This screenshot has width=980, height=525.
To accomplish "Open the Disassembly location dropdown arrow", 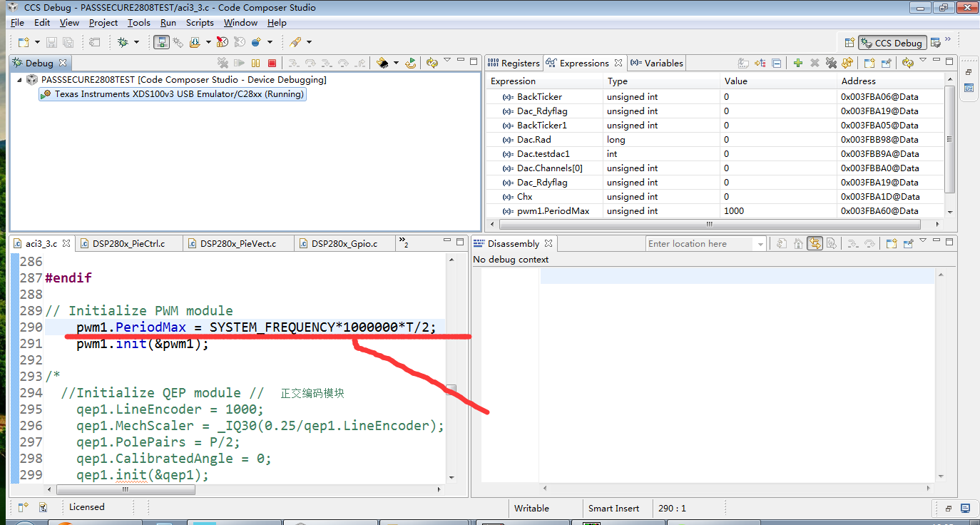I will pos(760,244).
